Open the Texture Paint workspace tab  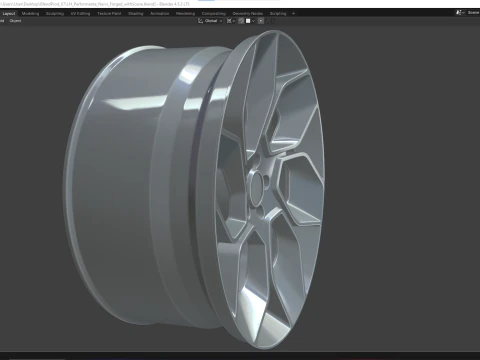point(109,14)
